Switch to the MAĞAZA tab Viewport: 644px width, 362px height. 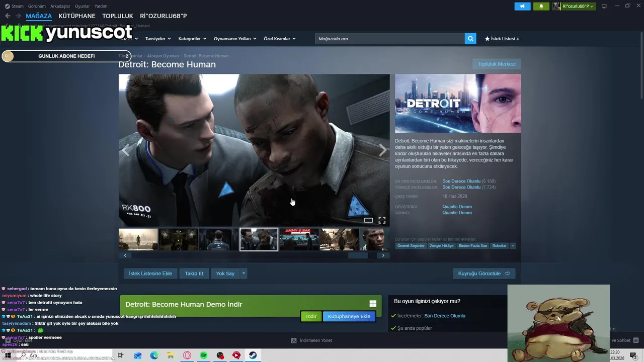pyautogui.click(x=39, y=16)
